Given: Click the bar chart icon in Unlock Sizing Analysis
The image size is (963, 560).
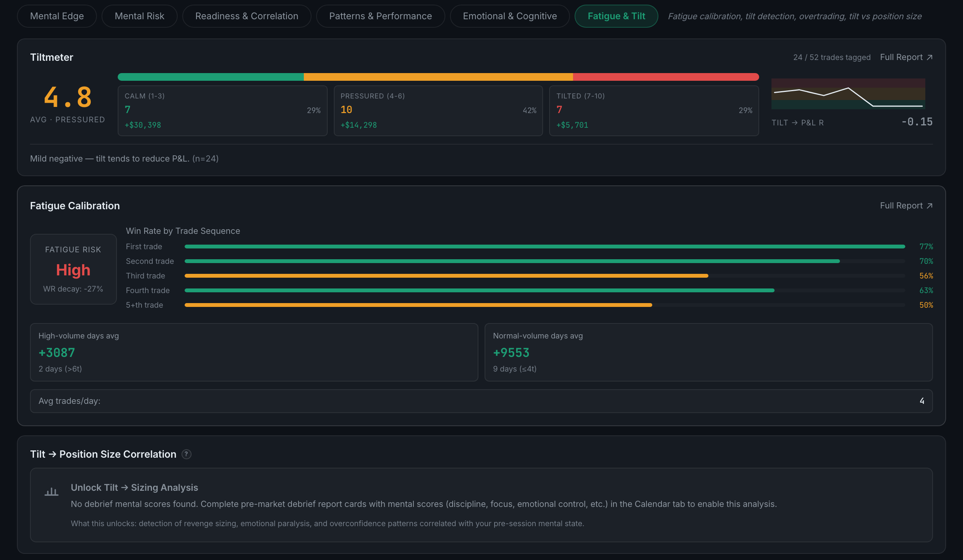Looking at the screenshot, I should 52,492.
